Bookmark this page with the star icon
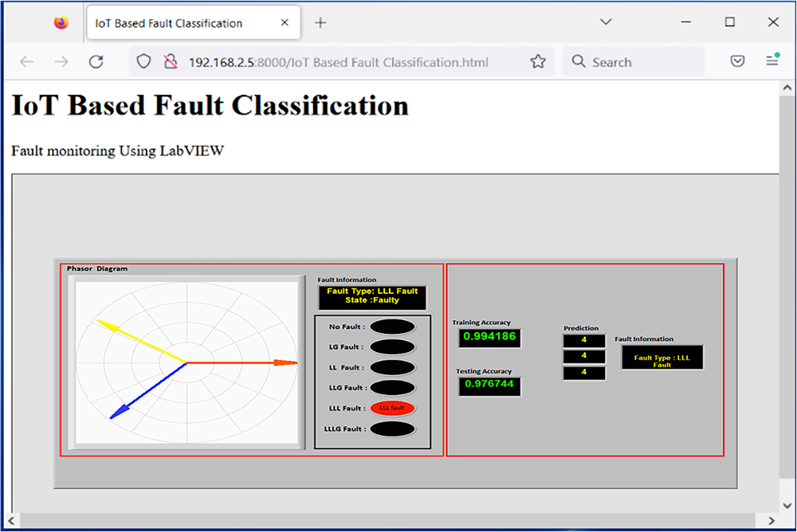Image resolution: width=797 pixels, height=532 pixels. (x=538, y=62)
